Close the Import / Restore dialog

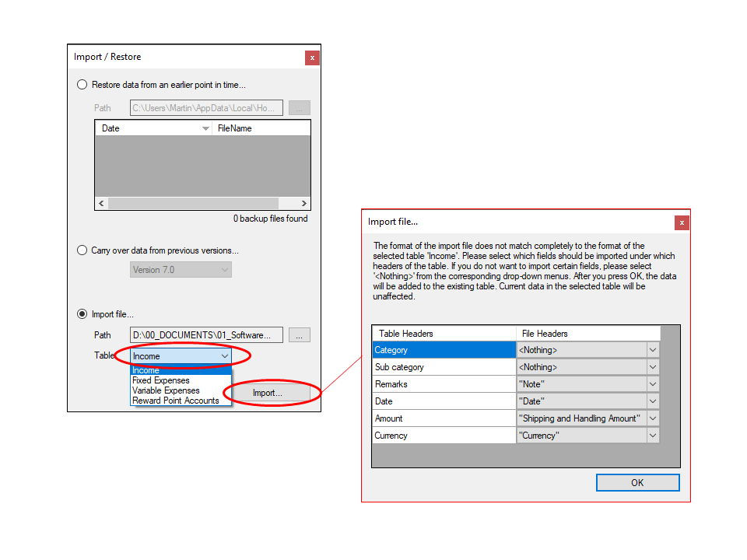312,58
